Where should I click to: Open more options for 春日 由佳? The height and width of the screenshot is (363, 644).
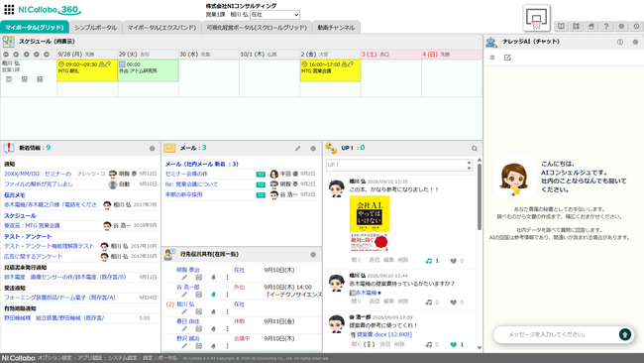pos(227,328)
